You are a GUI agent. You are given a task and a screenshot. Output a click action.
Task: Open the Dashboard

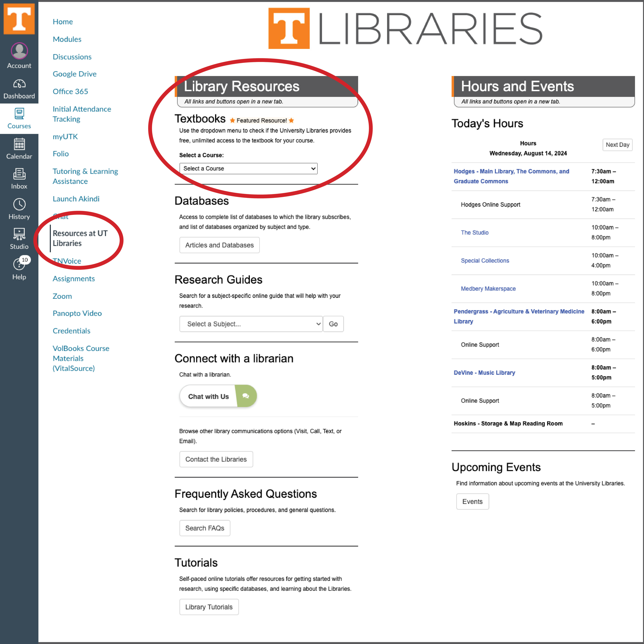click(x=19, y=88)
